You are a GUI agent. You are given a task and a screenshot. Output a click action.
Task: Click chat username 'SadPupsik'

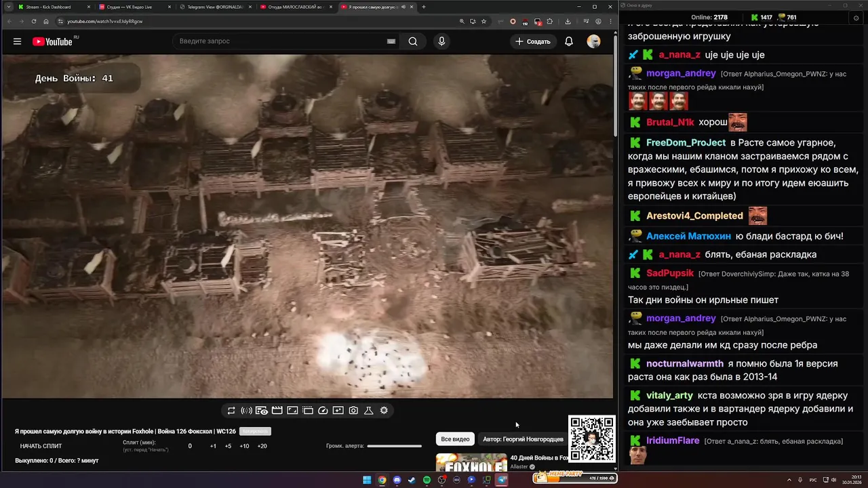coord(670,273)
